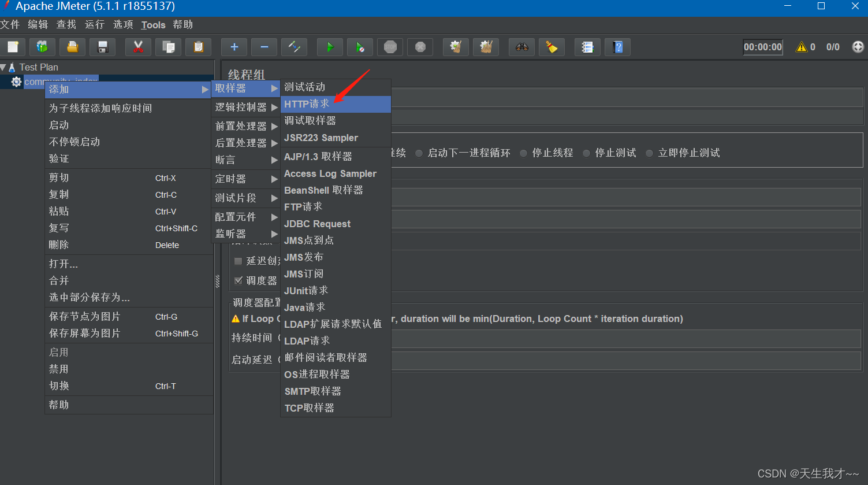Click 禁用 in context menu
The image size is (868, 485).
(x=128, y=369)
